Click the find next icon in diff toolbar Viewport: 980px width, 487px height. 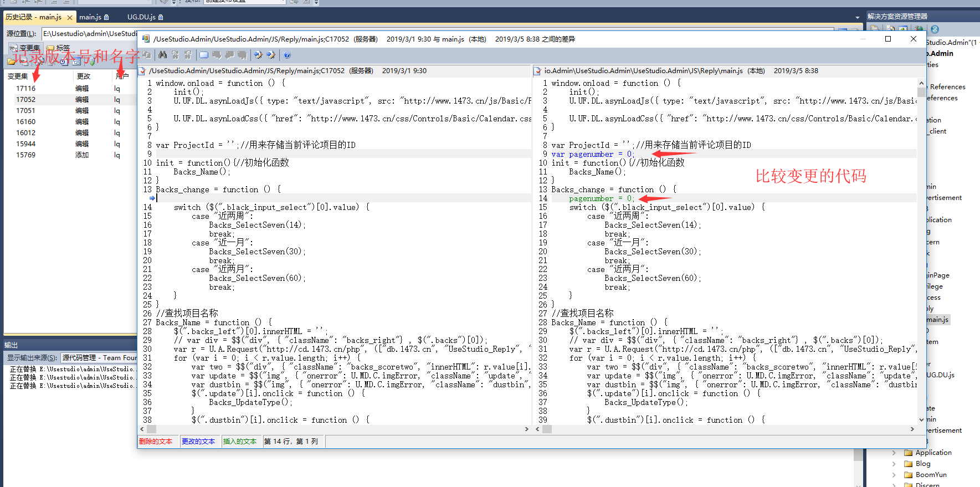(x=188, y=55)
